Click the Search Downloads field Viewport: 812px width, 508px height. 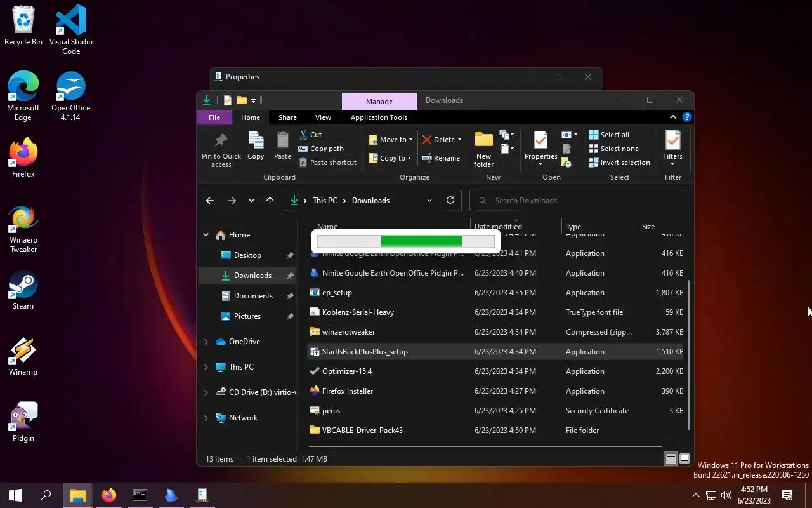click(577, 201)
